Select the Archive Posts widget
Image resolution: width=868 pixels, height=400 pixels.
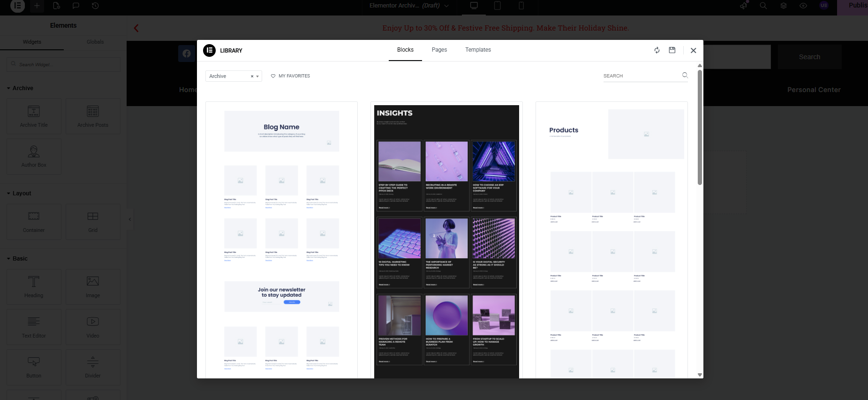coord(93,116)
